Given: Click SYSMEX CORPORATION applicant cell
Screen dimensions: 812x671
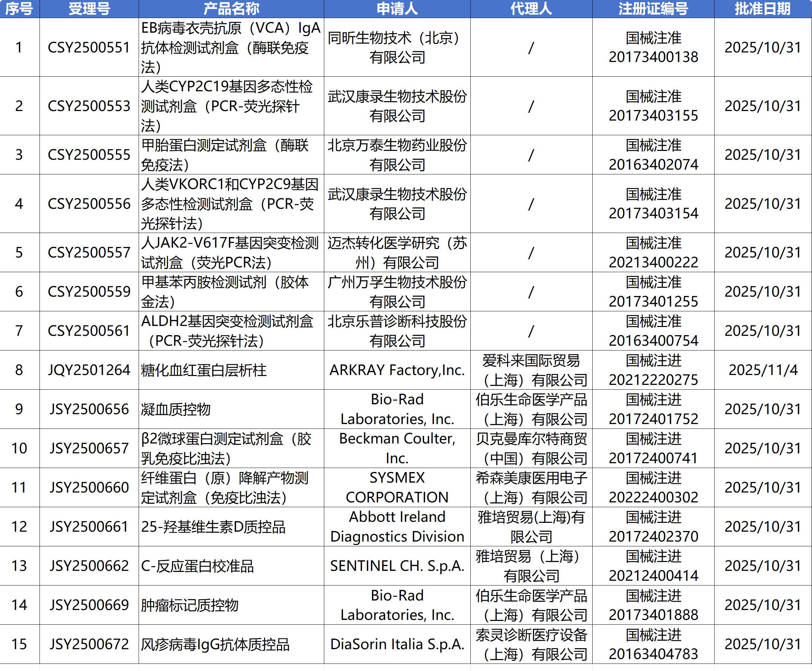Looking at the screenshot, I should [x=397, y=487].
